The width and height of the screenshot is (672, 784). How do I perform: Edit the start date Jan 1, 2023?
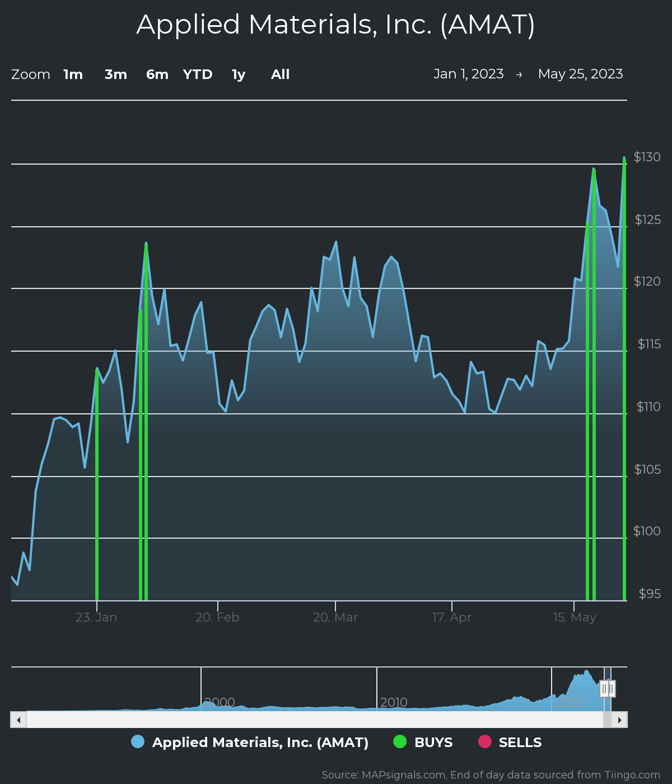tap(469, 74)
